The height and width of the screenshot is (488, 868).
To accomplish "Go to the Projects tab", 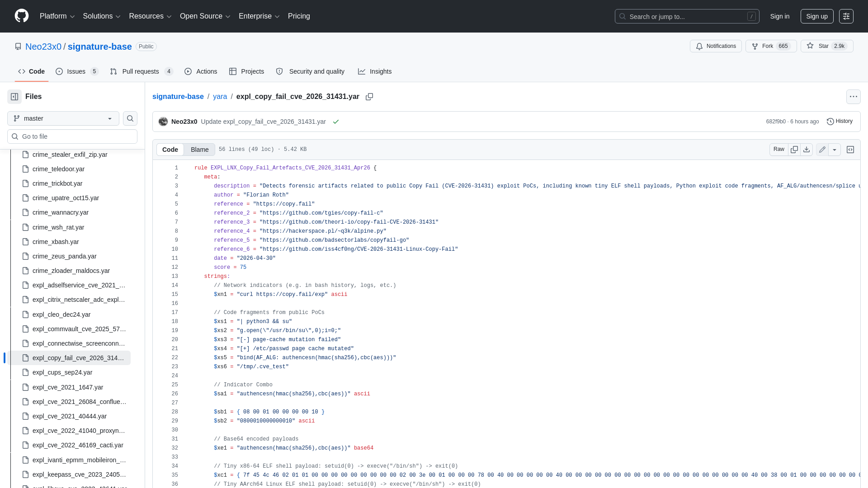I will point(246,71).
